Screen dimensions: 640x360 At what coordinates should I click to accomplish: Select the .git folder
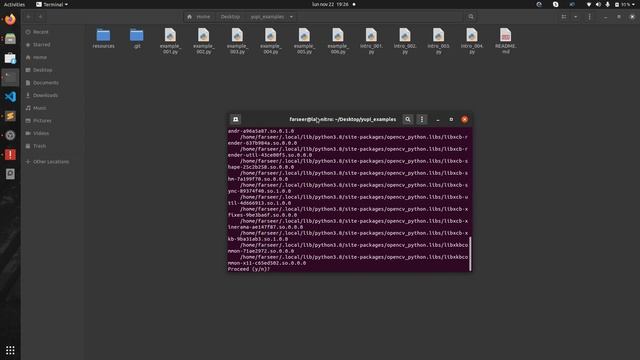[137, 38]
